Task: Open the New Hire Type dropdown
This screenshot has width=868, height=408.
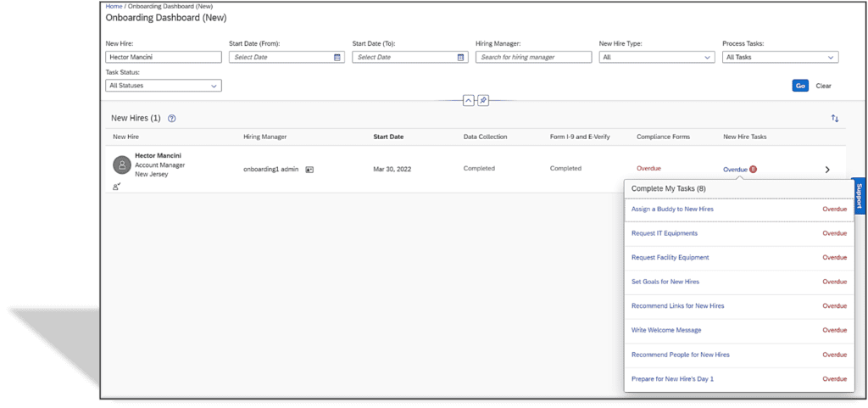Action: [657, 57]
